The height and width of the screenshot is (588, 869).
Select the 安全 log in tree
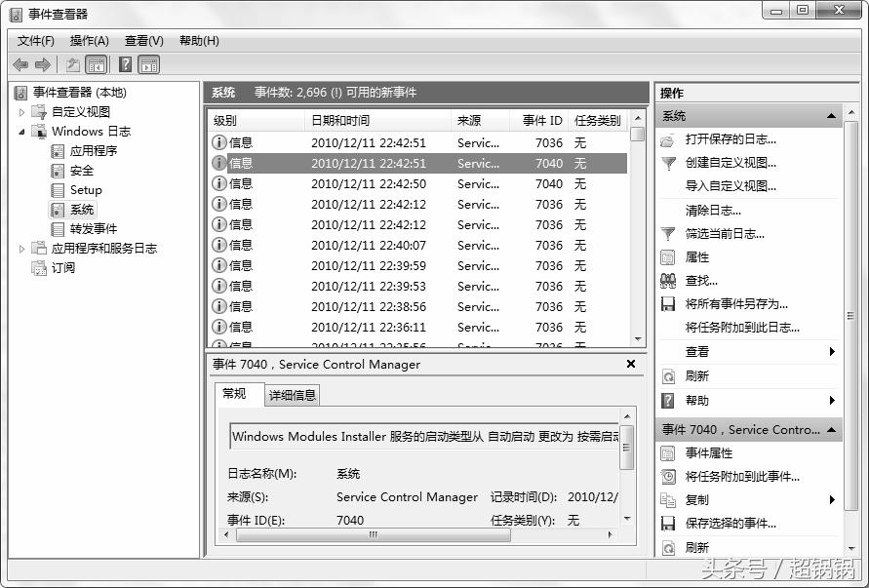point(80,170)
